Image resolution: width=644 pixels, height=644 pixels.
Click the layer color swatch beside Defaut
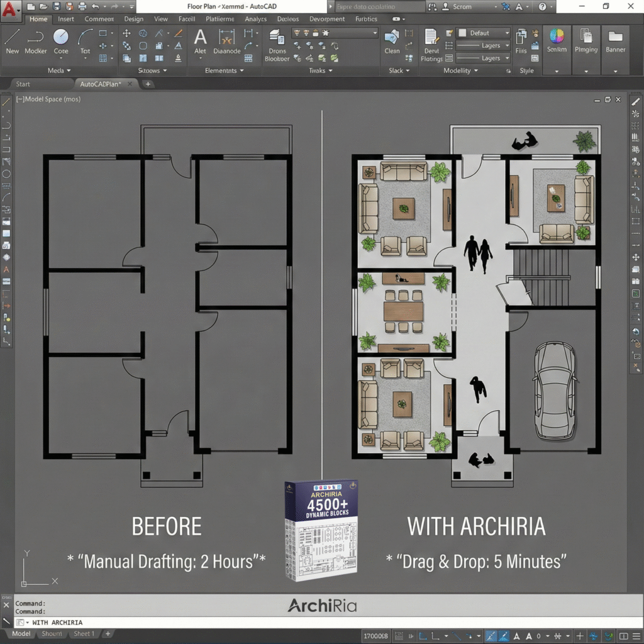click(x=462, y=33)
